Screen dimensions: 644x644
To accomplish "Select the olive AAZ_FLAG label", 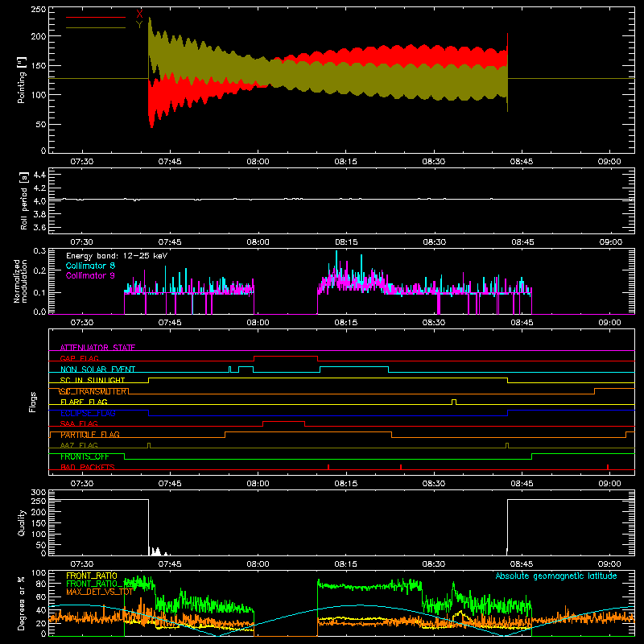I will (x=79, y=446).
